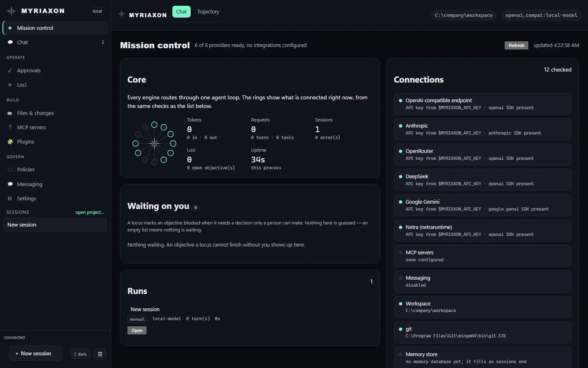Click the Loci asterisk icon
The width and height of the screenshot is (588, 368).
pyautogui.click(x=10, y=85)
